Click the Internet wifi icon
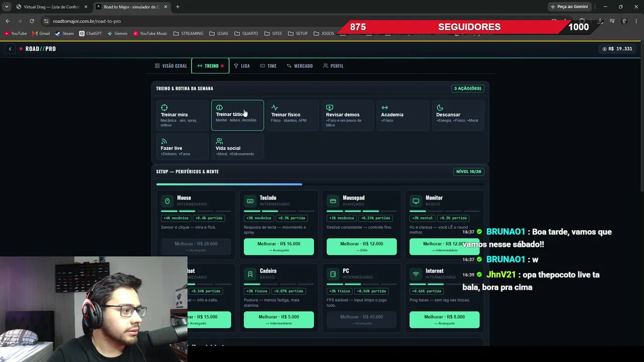Image resolution: width=644 pixels, height=362 pixels. point(416,274)
